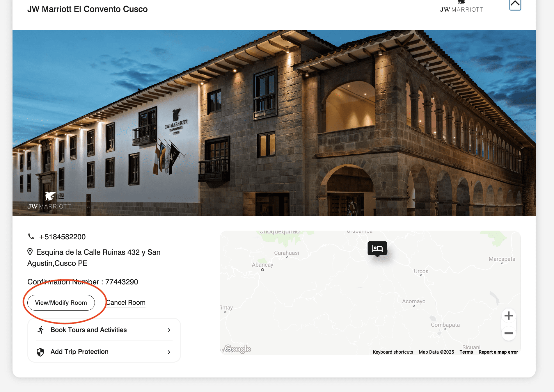Click the Abancay label on the map

(262, 265)
